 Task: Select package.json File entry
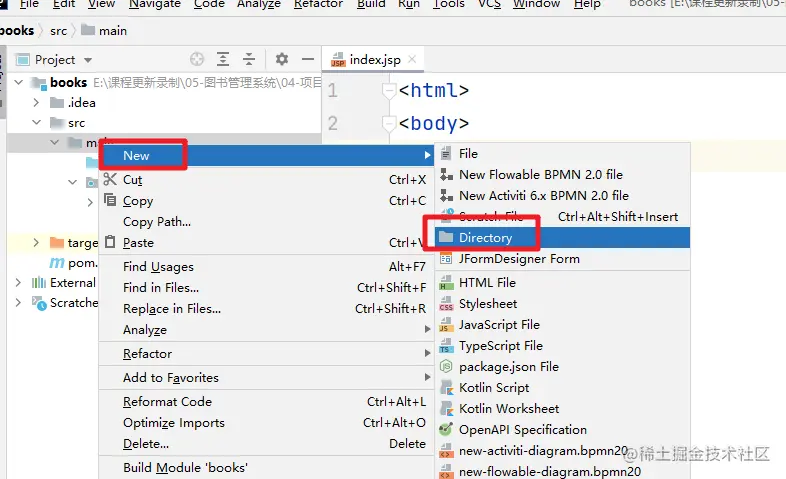click(x=562, y=367)
